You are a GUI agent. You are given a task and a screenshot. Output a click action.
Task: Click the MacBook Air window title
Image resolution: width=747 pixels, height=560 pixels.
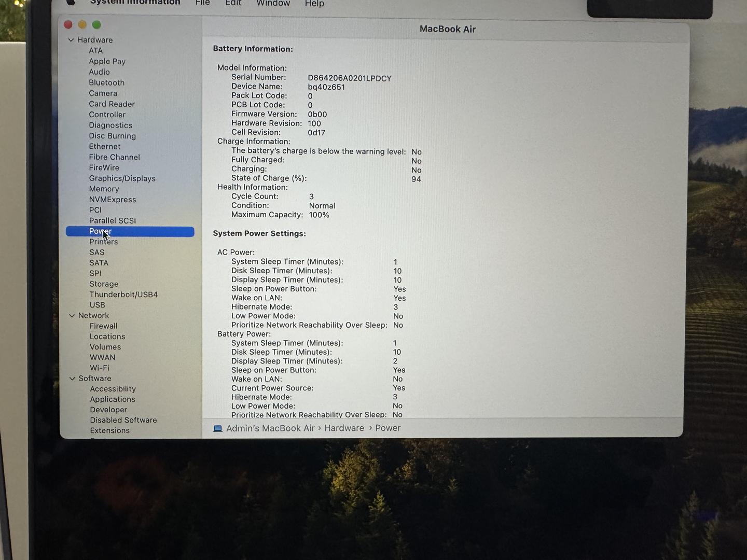[448, 29]
